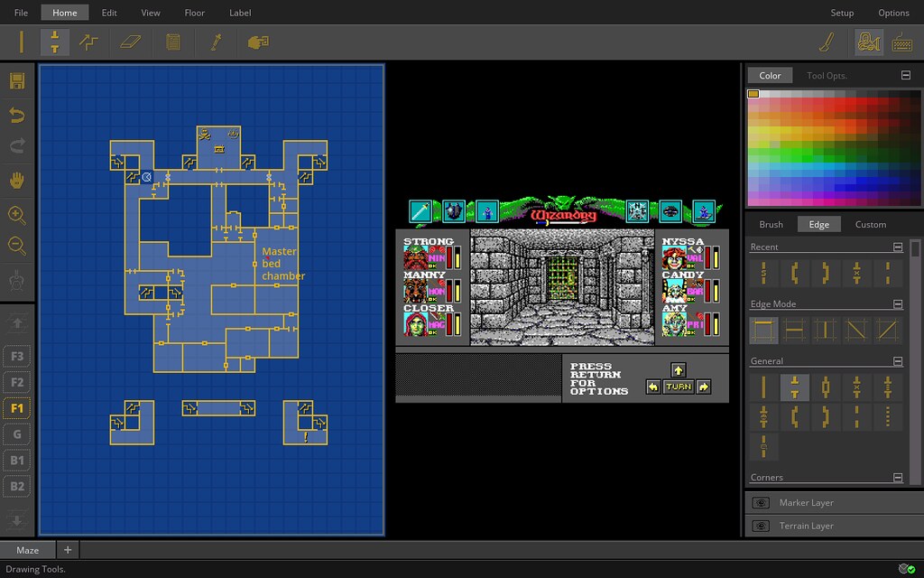The image size is (924, 578).
Task: Switch to basement floor B2
Action: click(17, 486)
